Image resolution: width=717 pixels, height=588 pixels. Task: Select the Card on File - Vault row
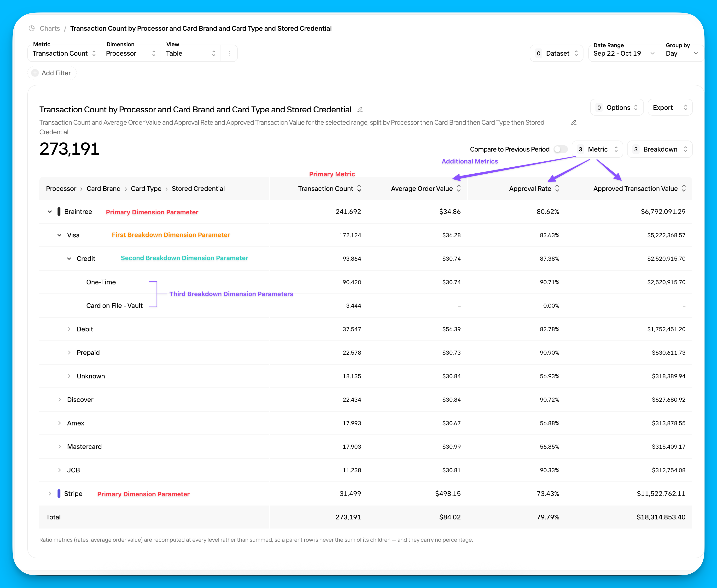point(114,306)
